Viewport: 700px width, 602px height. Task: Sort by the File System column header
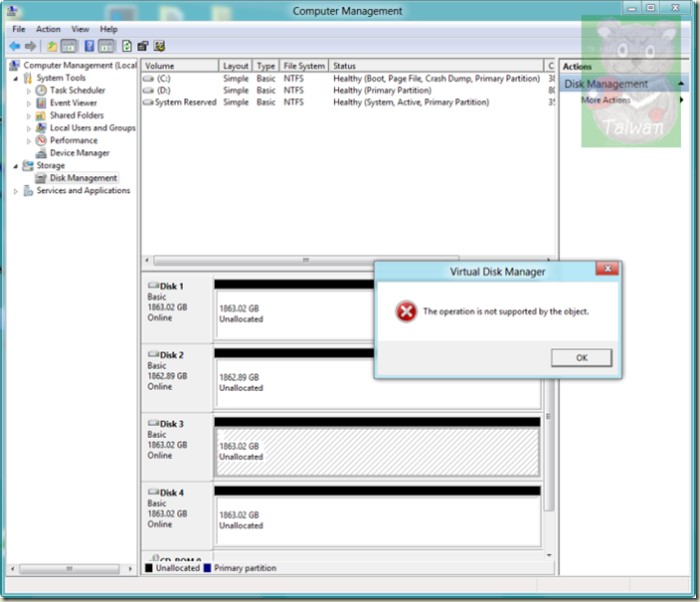point(304,66)
